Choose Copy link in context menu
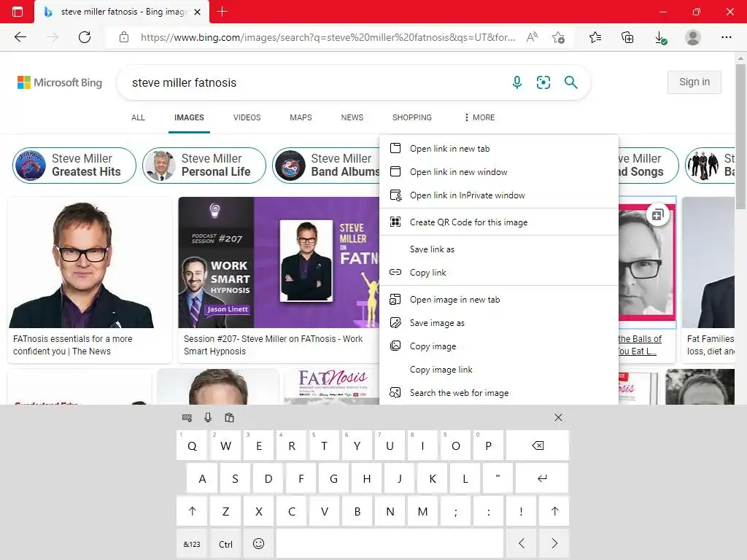Screen dimensions: 747x560 (x=499, y=273)
